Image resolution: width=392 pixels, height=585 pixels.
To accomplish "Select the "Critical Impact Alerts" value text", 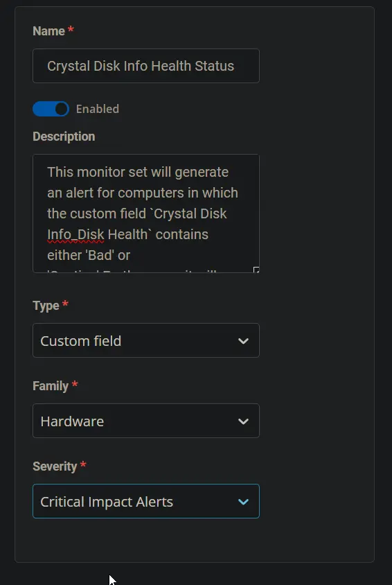I will tap(107, 502).
